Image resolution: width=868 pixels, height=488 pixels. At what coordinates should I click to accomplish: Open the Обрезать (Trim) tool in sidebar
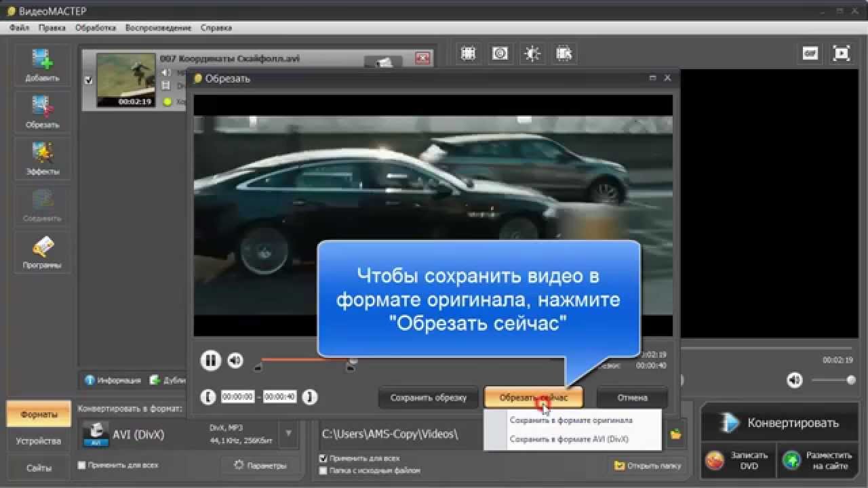coord(43,112)
